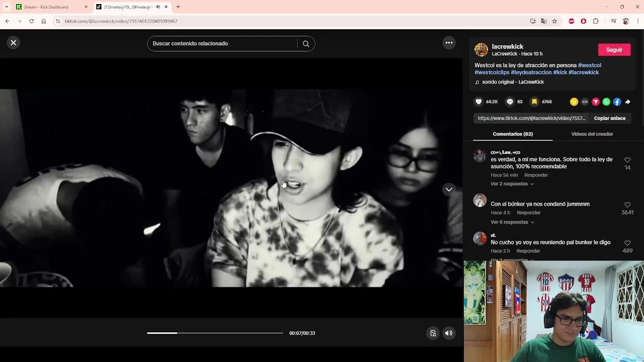Like the video with the heart icon
644x362 pixels.
pos(478,102)
